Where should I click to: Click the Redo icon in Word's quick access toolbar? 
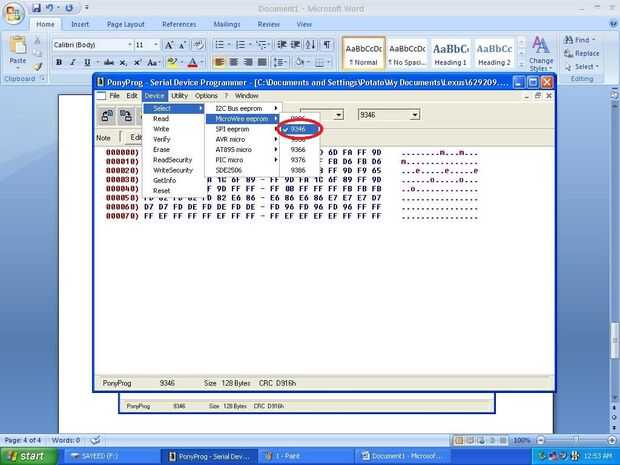(69, 8)
